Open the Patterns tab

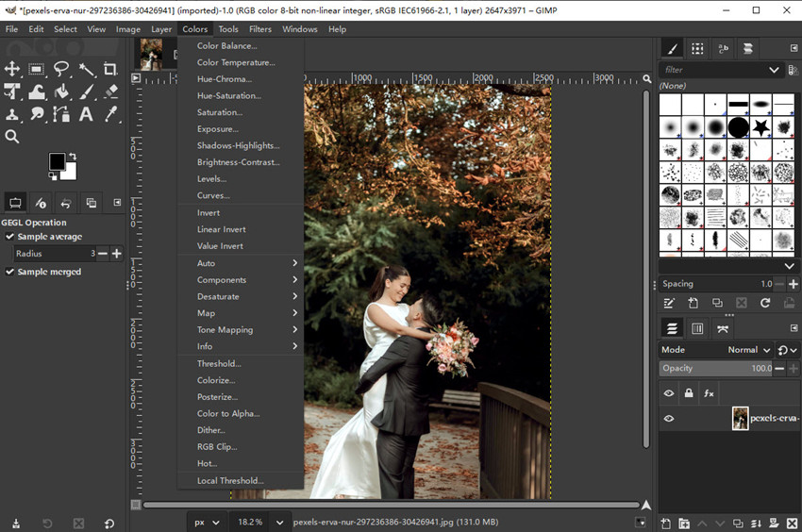[x=697, y=49]
